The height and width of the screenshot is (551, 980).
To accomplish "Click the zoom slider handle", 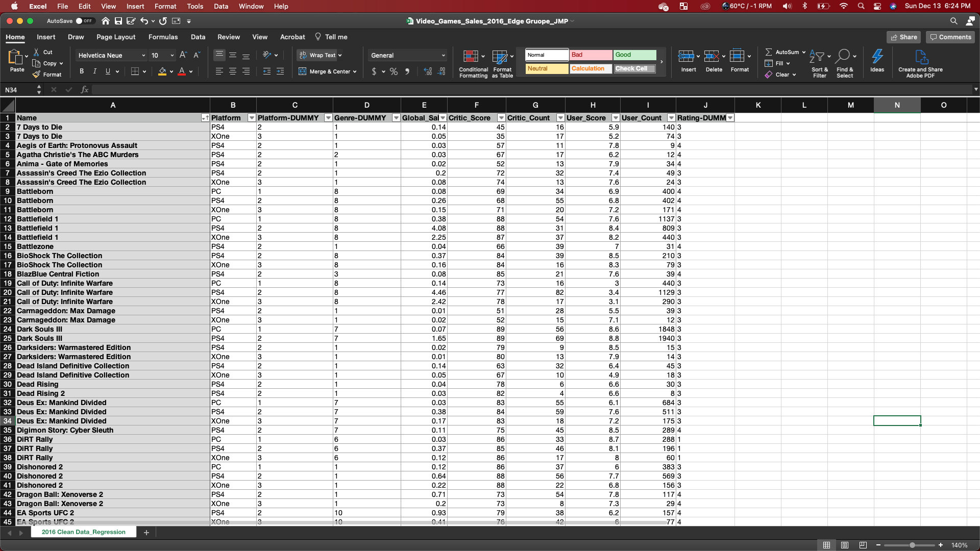I will coord(912,545).
